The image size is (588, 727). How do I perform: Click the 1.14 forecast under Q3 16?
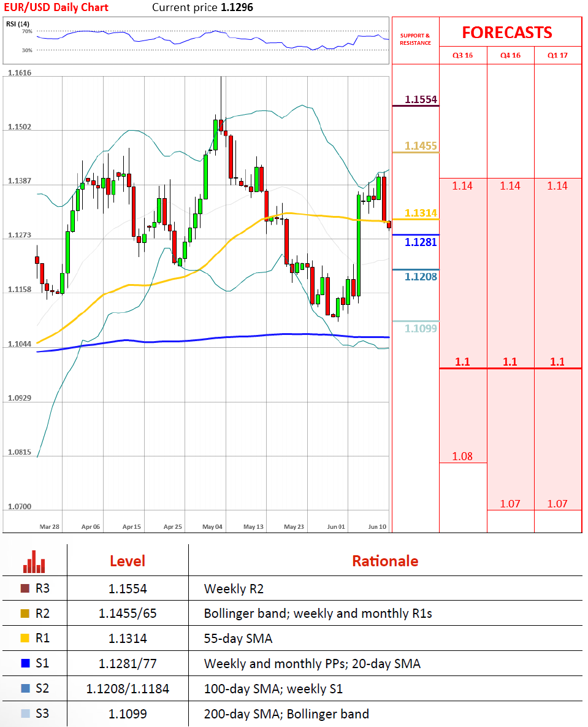(462, 186)
